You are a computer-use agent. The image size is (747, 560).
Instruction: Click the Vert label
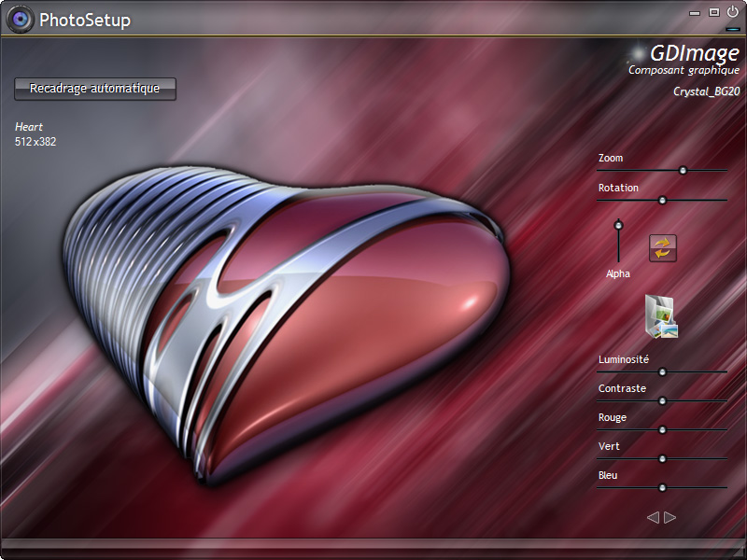coord(609,446)
